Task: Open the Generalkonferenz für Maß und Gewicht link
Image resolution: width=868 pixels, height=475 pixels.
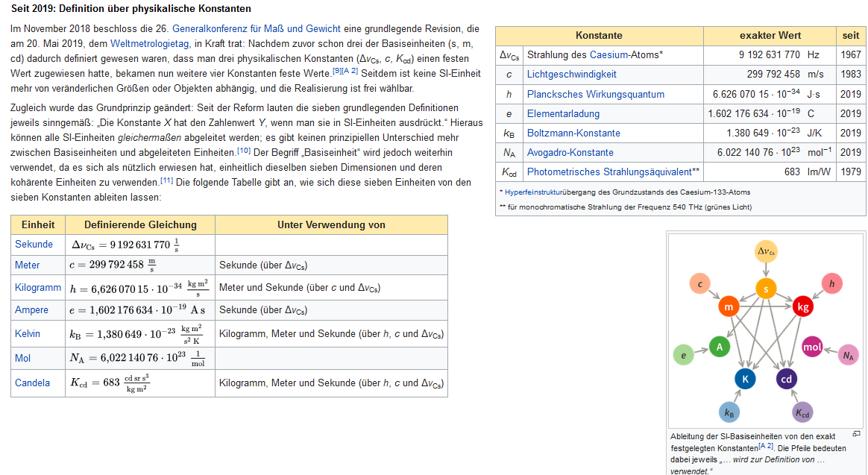Action: point(257,29)
